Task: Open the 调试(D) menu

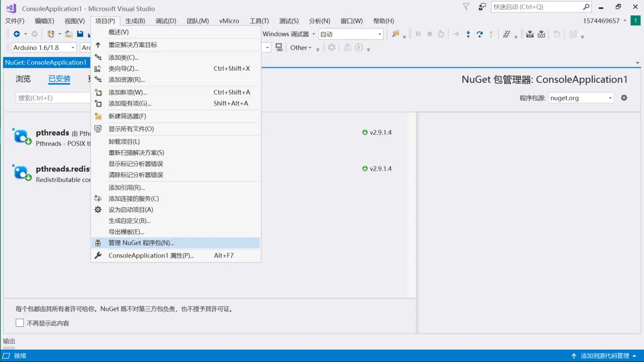Action: click(x=166, y=21)
